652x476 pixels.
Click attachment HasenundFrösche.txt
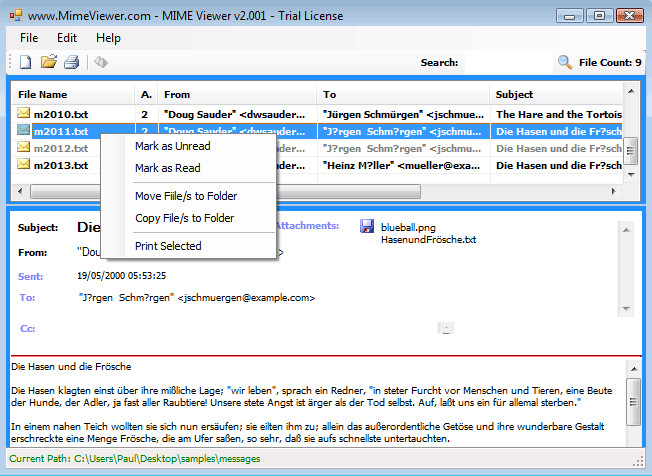click(428, 239)
